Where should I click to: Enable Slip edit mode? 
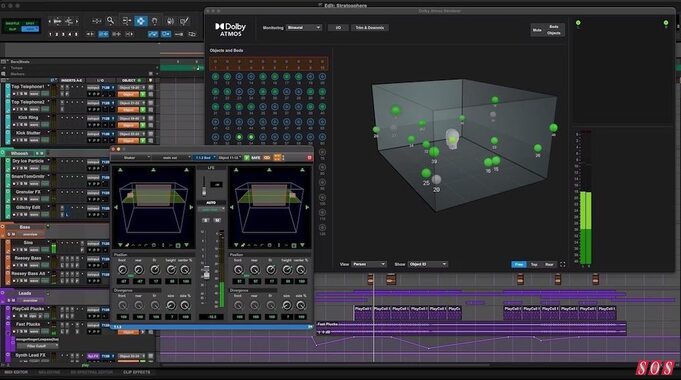(13, 29)
